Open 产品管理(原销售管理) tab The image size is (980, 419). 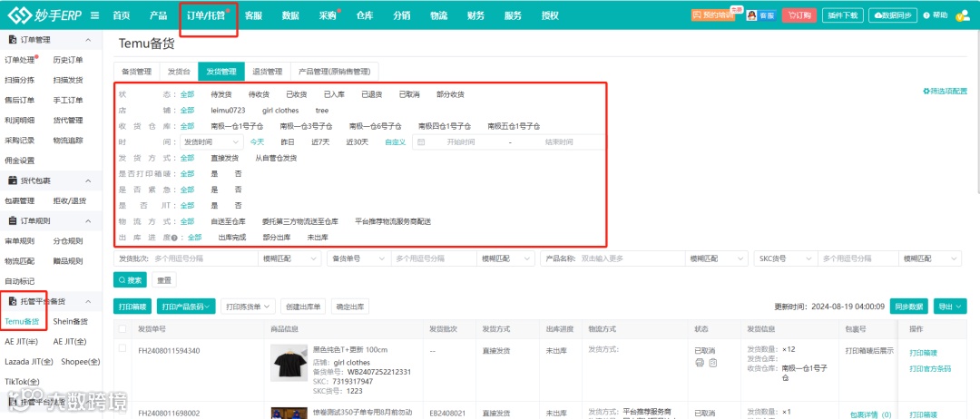coord(334,71)
